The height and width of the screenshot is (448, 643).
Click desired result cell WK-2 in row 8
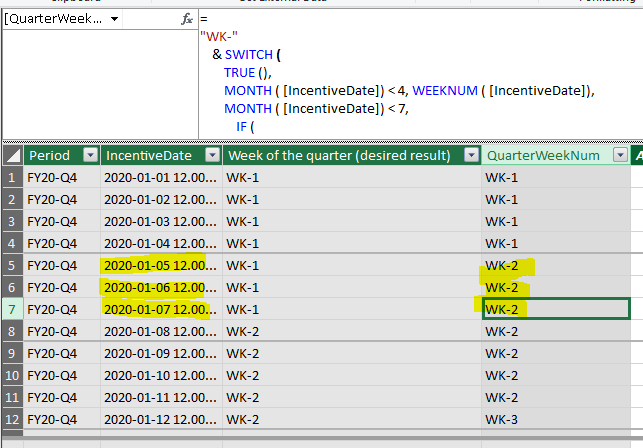coord(352,331)
